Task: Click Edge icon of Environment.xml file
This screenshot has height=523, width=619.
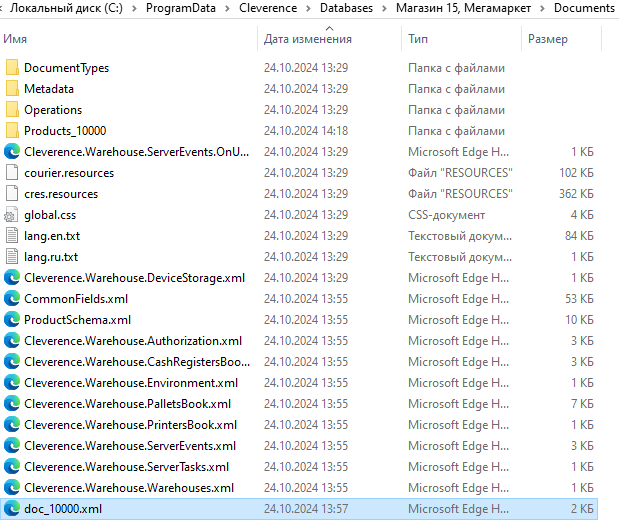Action: pyautogui.click(x=12, y=382)
